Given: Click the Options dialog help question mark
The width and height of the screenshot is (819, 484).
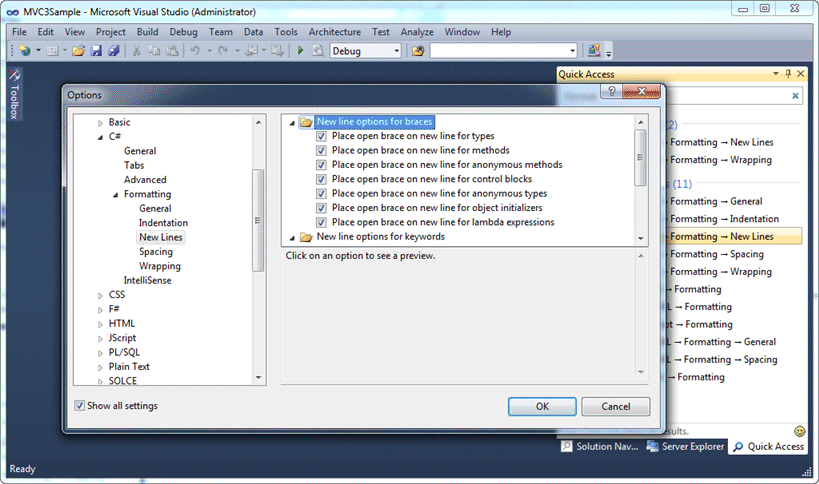Looking at the screenshot, I should pyautogui.click(x=611, y=91).
